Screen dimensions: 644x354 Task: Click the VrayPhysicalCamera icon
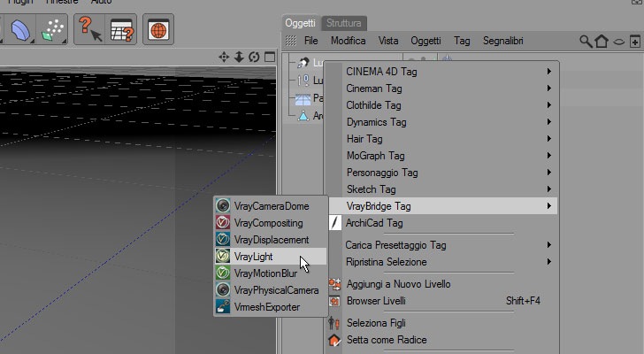(223, 290)
